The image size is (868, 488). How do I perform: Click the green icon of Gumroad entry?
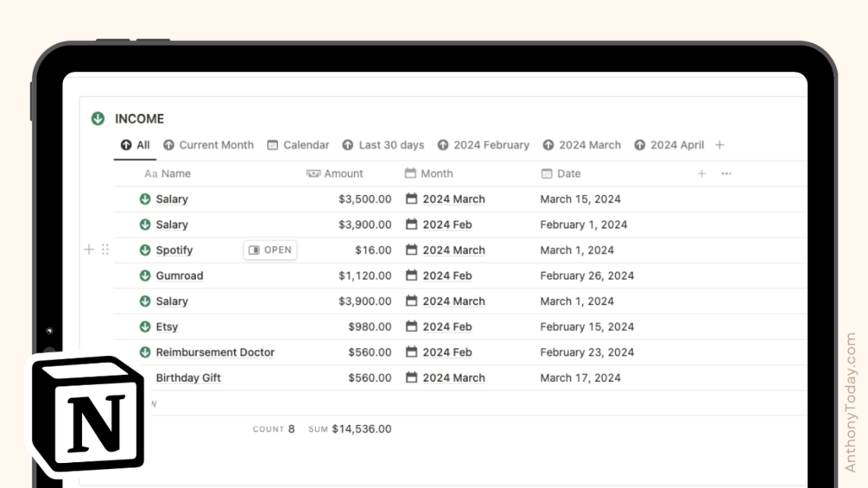point(145,276)
